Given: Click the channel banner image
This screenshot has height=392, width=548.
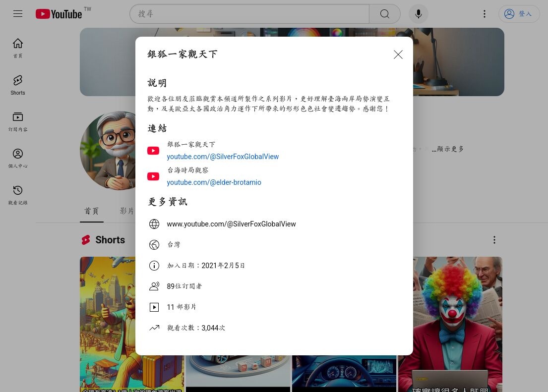Looking at the screenshot, I should pos(292,33).
